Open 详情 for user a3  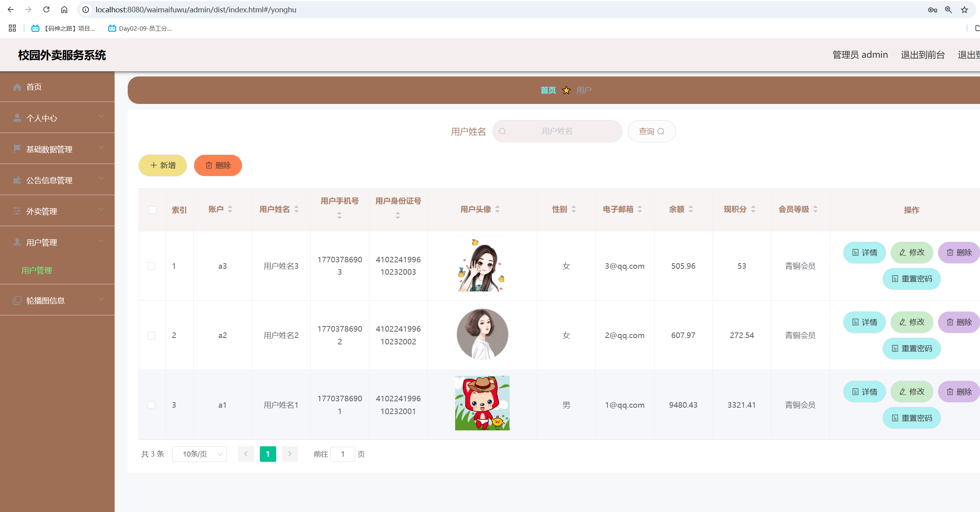865,252
